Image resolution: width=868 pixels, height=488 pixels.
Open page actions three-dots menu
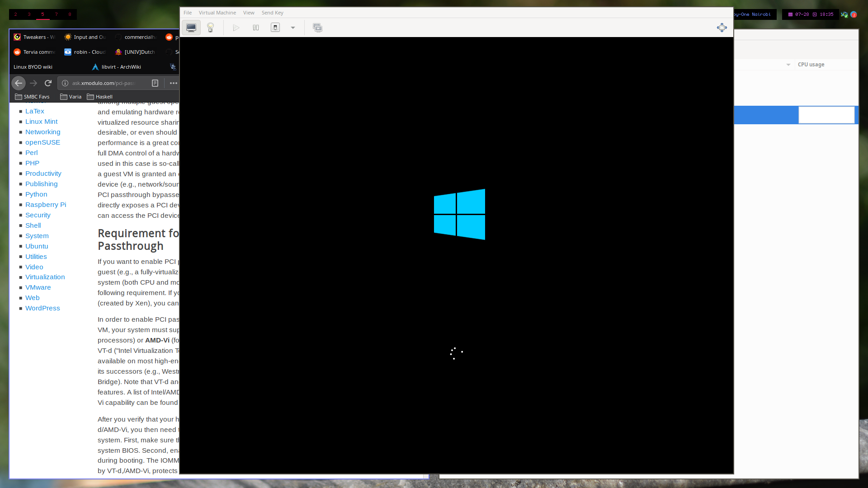pos(174,83)
